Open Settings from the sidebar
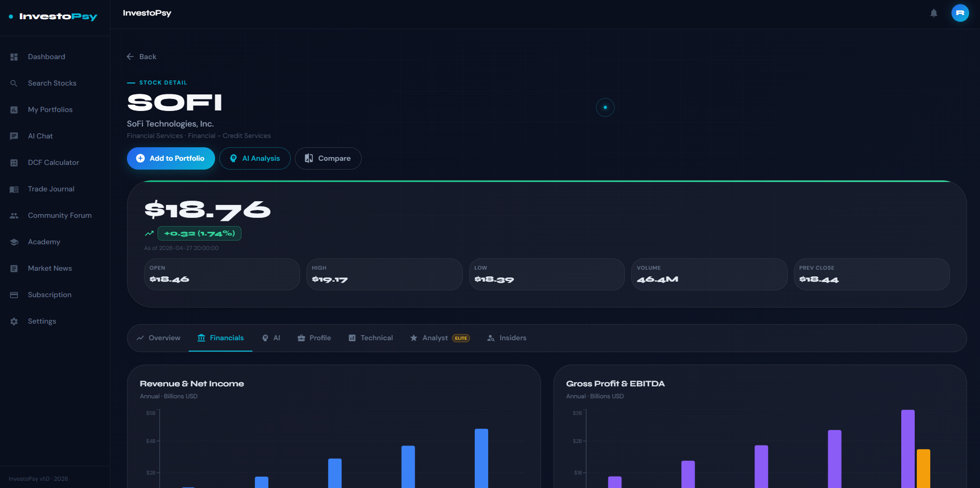Screen dimensions: 980x488 pyautogui.click(x=55, y=322)
